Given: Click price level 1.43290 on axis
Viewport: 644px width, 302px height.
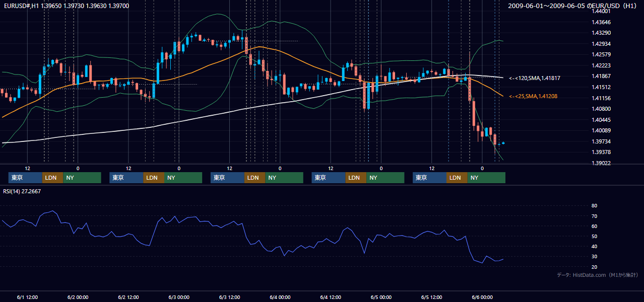Looking at the screenshot, I should [x=601, y=33].
